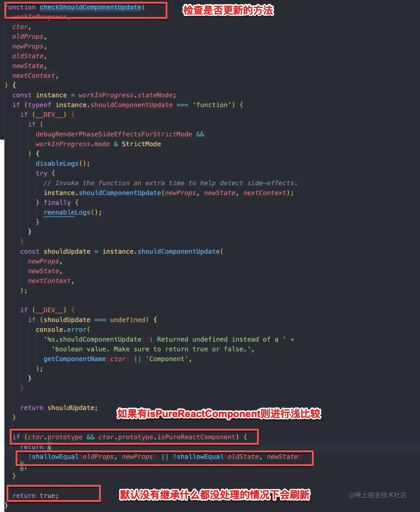Click the 'return shouldUpdate;' statement
Screen dimensions: 420x512
tap(59, 408)
